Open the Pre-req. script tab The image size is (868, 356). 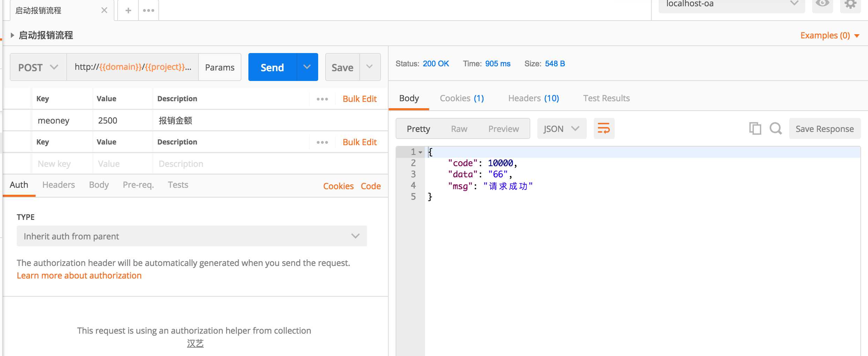click(138, 185)
